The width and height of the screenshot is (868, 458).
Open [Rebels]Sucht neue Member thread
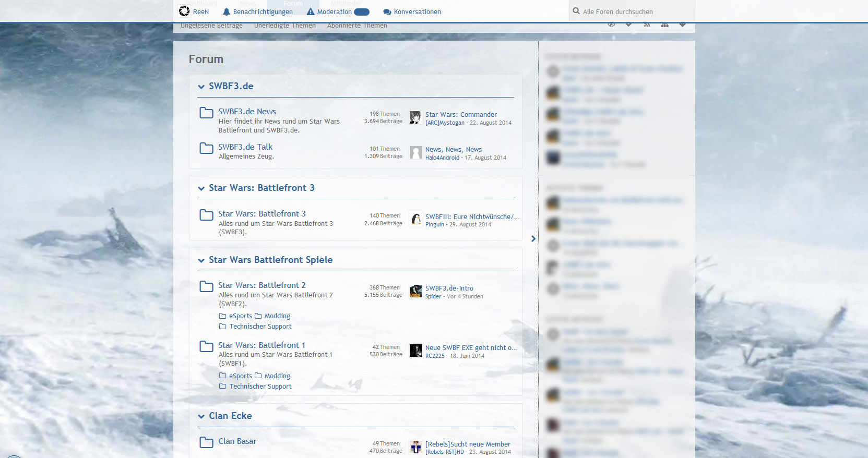[468, 444]
